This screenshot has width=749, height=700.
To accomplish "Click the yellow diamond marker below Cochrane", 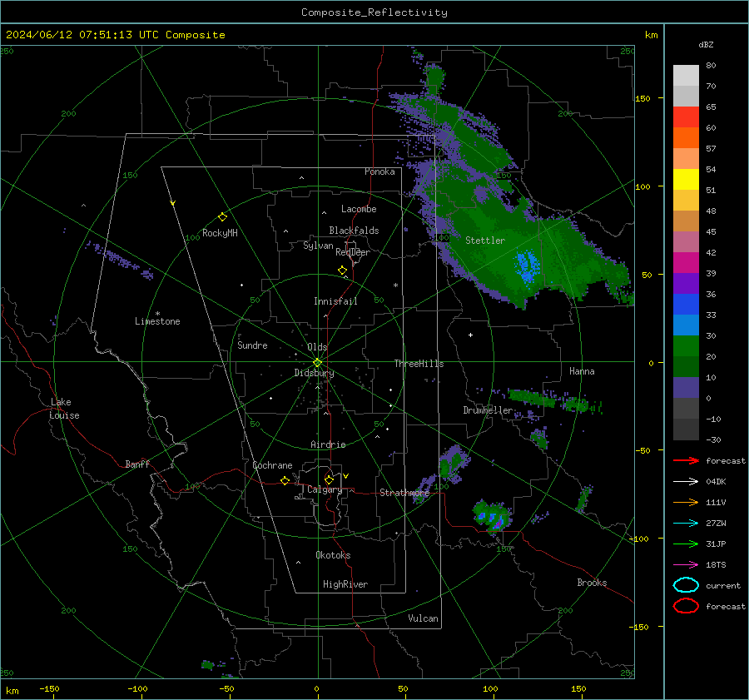I will (285, 480).
